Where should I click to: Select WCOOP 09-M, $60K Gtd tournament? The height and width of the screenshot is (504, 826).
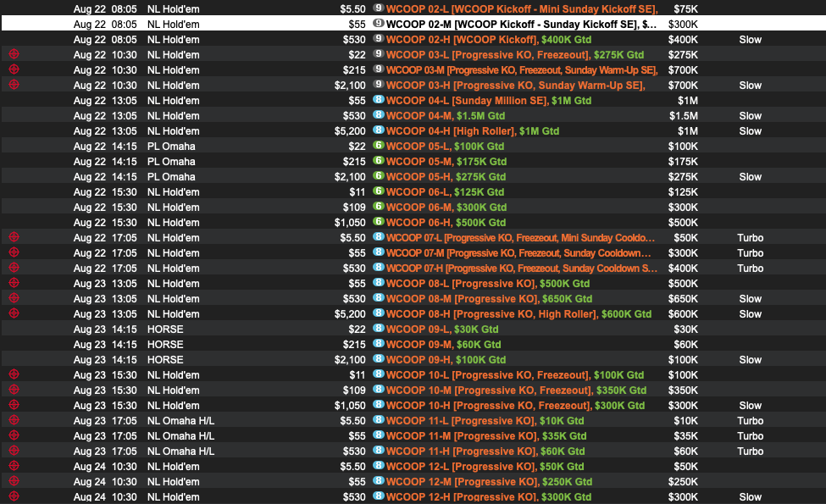444,345
